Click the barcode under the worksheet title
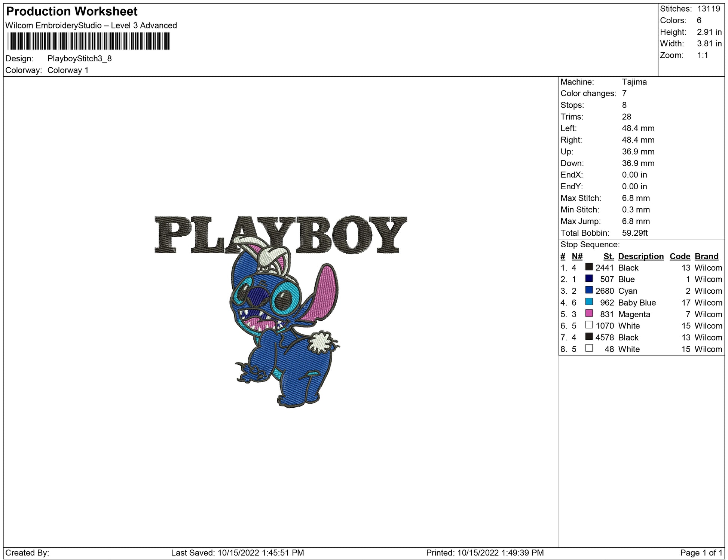This screenshot has height=560, width=728. tap(89, 41)
